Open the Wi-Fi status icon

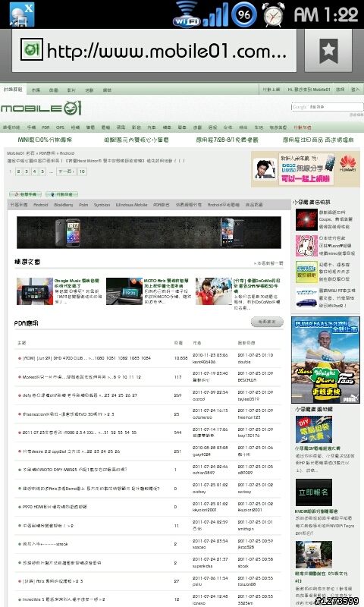click(x=187, y=14)
